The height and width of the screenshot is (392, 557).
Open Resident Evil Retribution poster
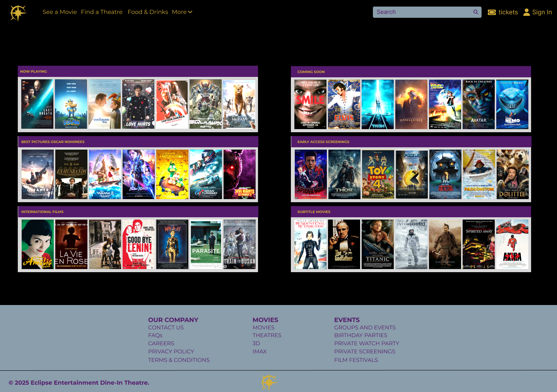pos(310,244)
